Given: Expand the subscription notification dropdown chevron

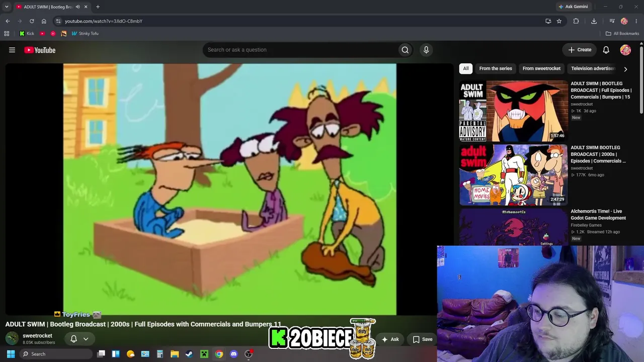Looking at the screenshot, I should click(86, 339).
